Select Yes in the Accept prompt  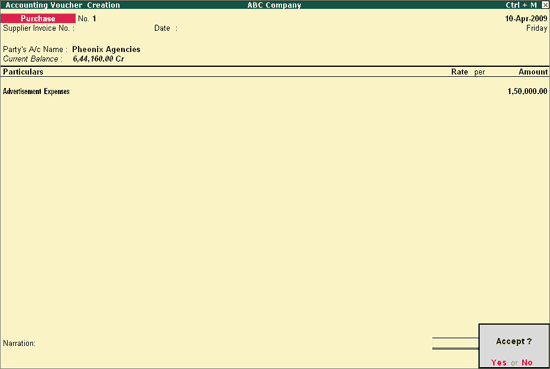coord(498,362)
